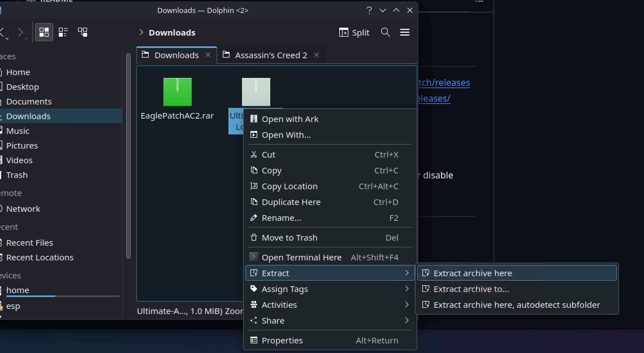Select the EaglePatchAC2.rar archive icon
This screenshot has width=644, height=353.
178,92
